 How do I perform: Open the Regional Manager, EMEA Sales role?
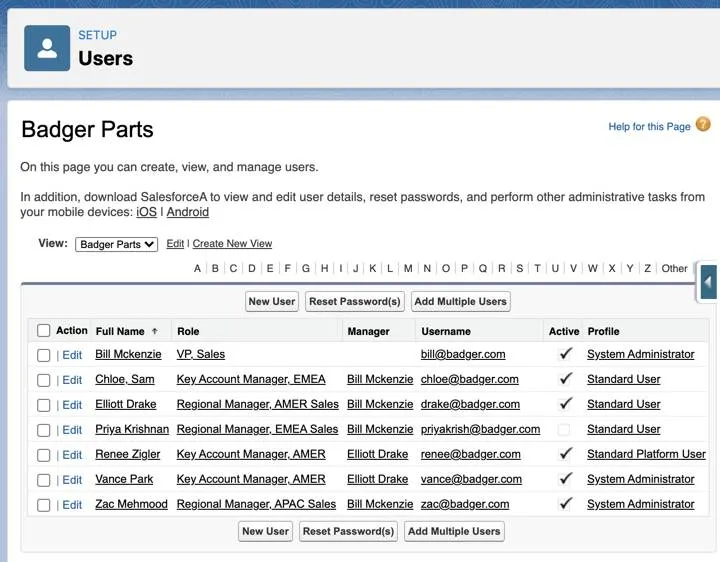tap(257, 429)
